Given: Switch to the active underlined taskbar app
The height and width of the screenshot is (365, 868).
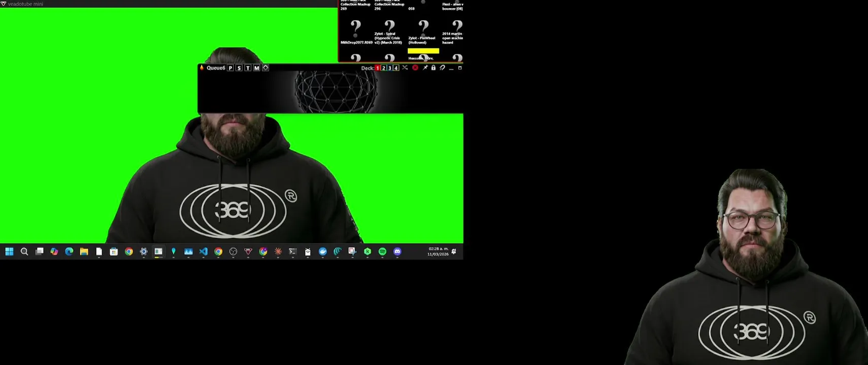Looking at the screenshot, I should [158, 251].
